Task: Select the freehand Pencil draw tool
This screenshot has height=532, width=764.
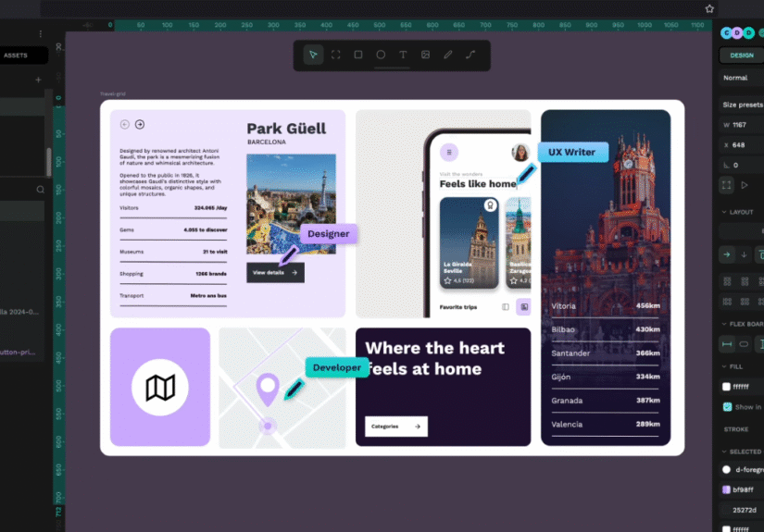Action: (448, 56)
